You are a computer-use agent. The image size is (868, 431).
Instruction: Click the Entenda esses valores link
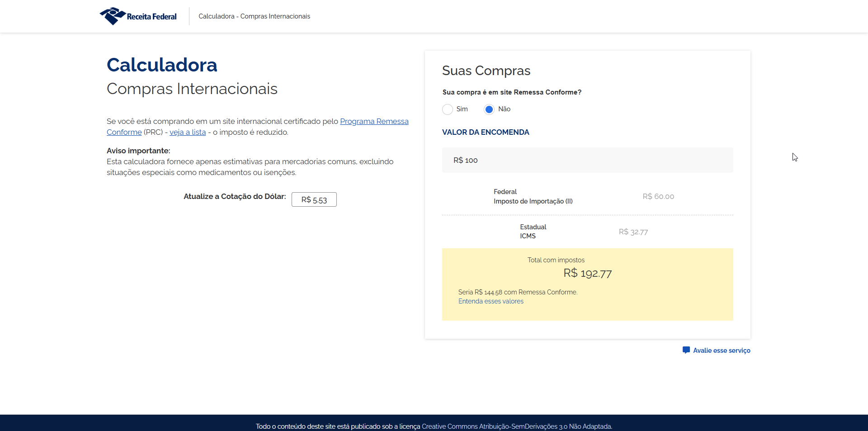[x=491, y=301]
